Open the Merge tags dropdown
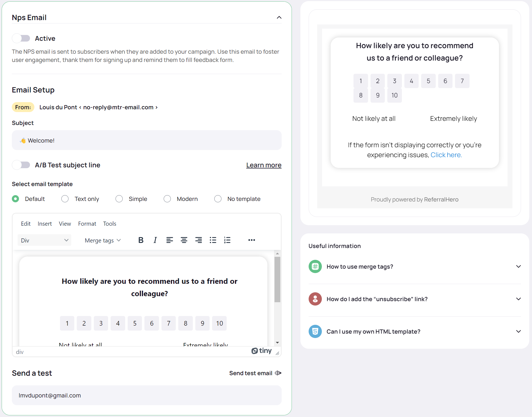Screen dimensions: 532x417 [103, 240]
